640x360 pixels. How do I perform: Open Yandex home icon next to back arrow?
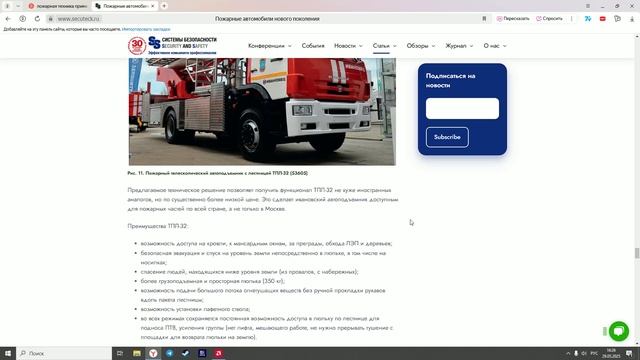[x=22, y=19]
